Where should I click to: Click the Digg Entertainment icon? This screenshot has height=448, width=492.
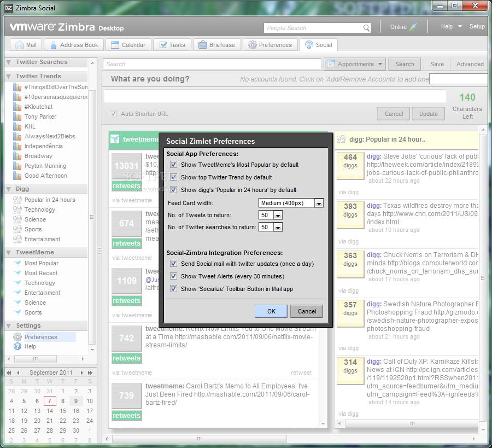pyautogui.click(x=17, y=239)
